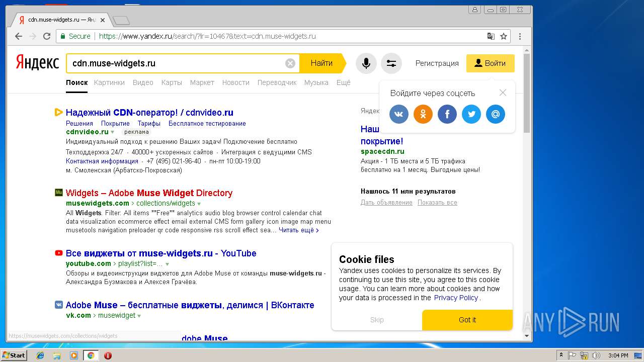644x362 pixels.
Task: Click the YouTube favicon beside third result
Action: 59,253
